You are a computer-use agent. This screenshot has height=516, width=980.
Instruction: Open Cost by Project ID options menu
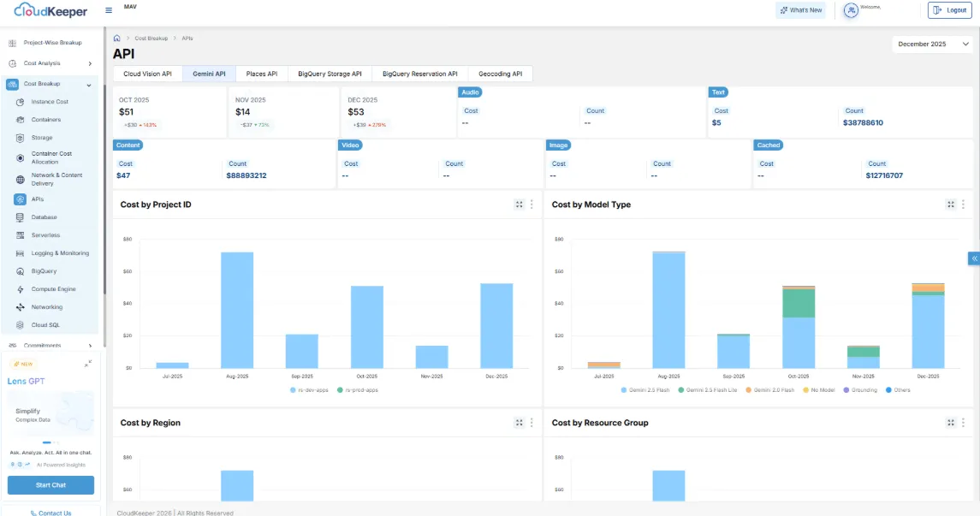point(532,205)
